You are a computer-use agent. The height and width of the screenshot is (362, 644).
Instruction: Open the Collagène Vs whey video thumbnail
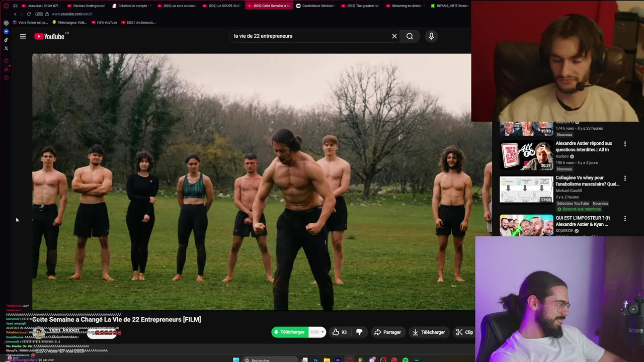point(526,189)
